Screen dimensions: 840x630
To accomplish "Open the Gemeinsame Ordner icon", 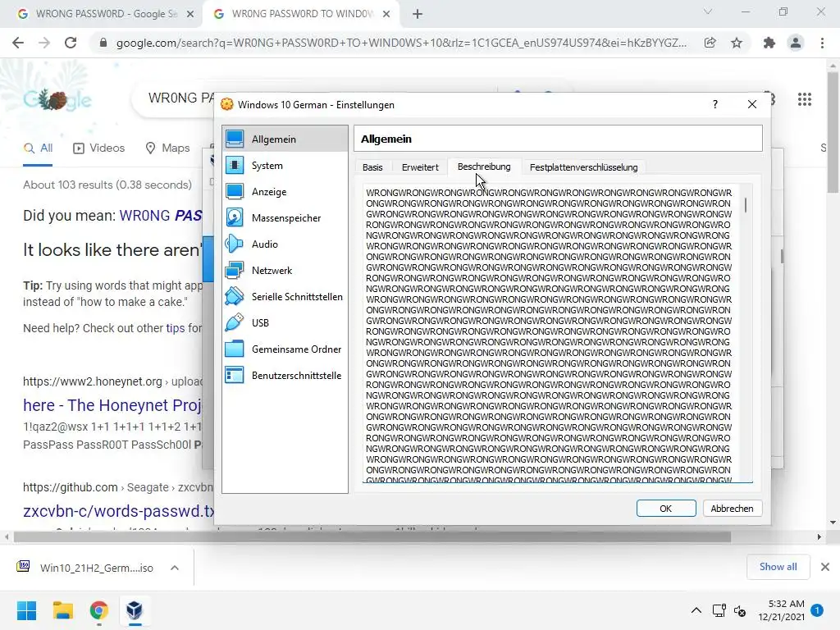I will pyautogui.click(x=235, y=349).
